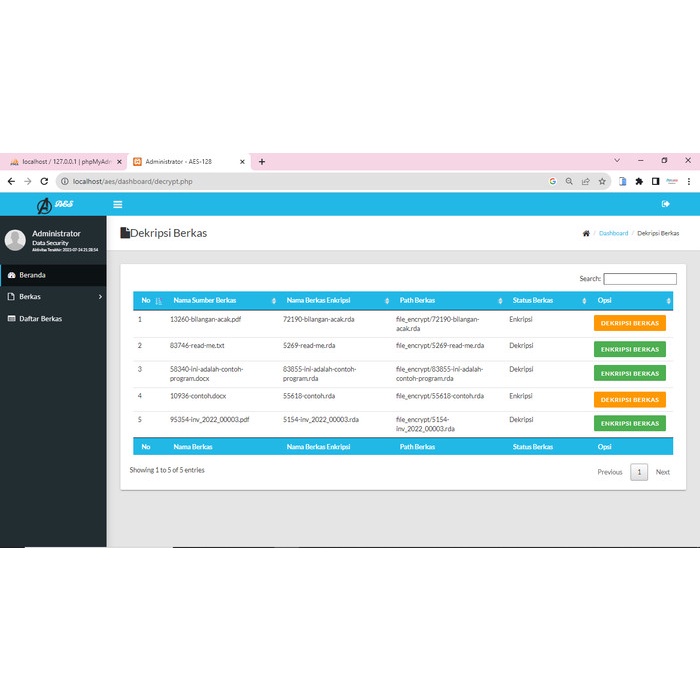Open the extensions puzzle icon
The width and height of the screenshot is (700, 700).
639,181
